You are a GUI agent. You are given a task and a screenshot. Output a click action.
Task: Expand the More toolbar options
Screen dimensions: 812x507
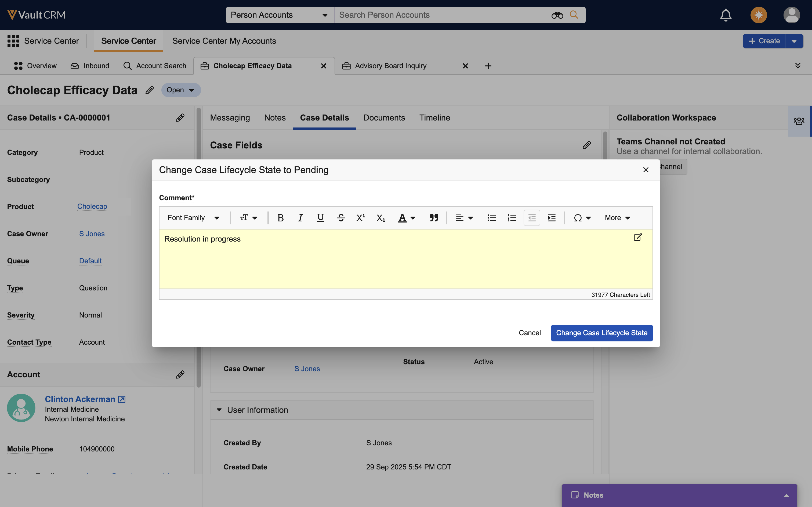click(617, 218)
